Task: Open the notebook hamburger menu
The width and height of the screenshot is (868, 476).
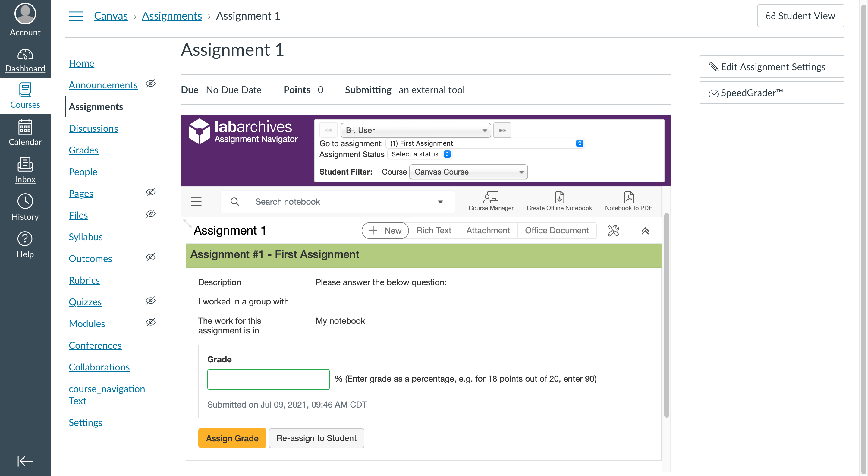Action: [x=196, y=202]
